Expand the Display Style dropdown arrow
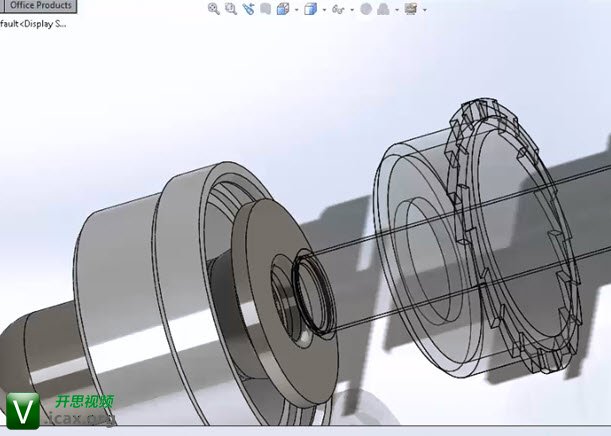This screenshot has width=611, height=436. click(323, 10)
